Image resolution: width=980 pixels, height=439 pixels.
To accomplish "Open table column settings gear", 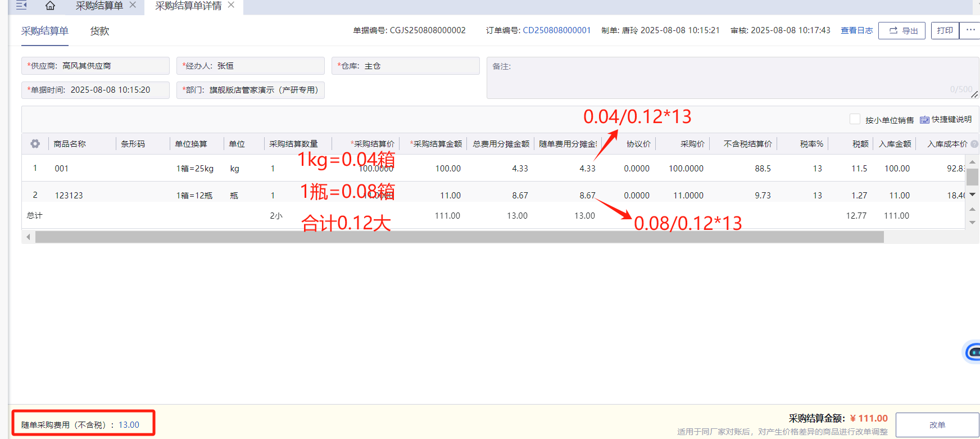I will click(35, 144).
